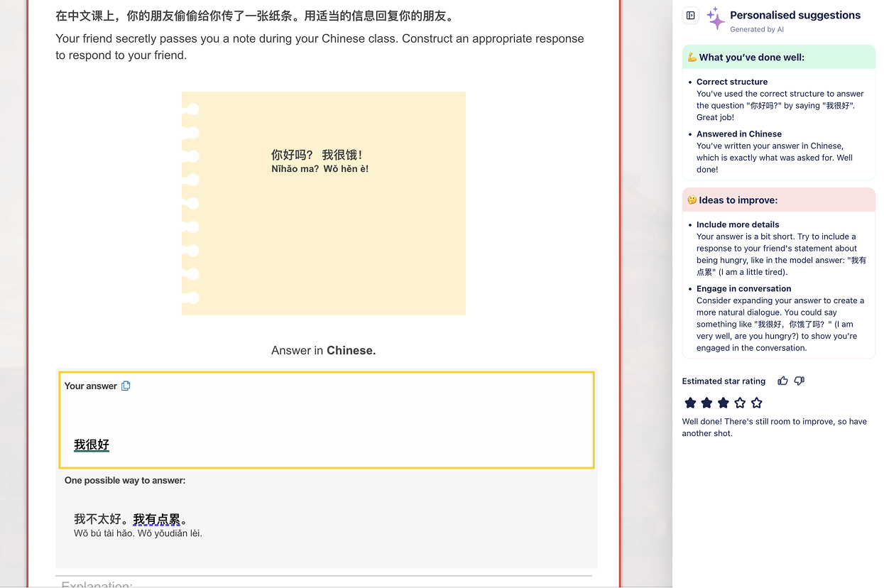Screen dimensions: 884x588
Task: Click the first filled rating star
Action: point(690,403)
